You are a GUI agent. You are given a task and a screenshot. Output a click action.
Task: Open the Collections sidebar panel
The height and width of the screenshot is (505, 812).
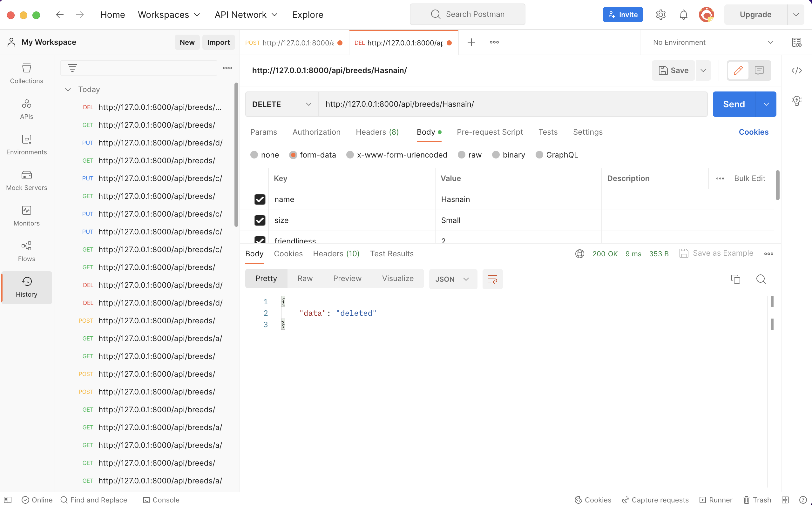(26, 73)
